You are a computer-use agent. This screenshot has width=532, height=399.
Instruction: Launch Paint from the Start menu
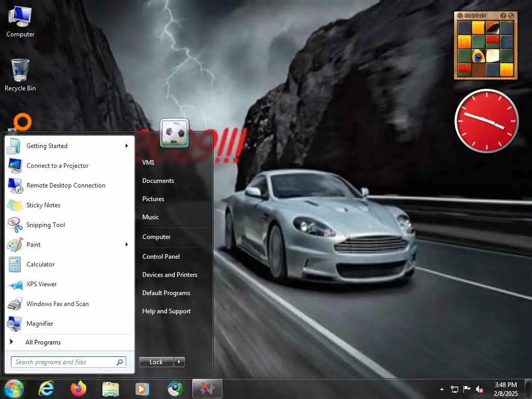pos(70,245)
